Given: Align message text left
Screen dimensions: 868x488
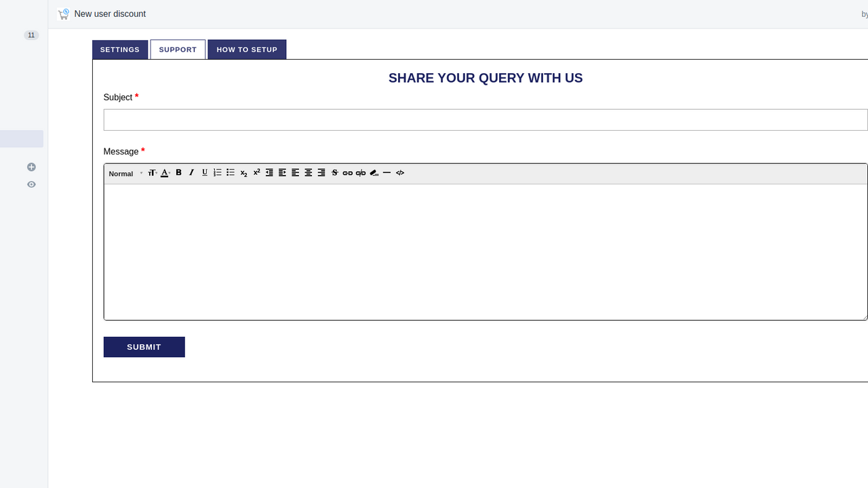Looking at the screenshot, I should point(296,173).
